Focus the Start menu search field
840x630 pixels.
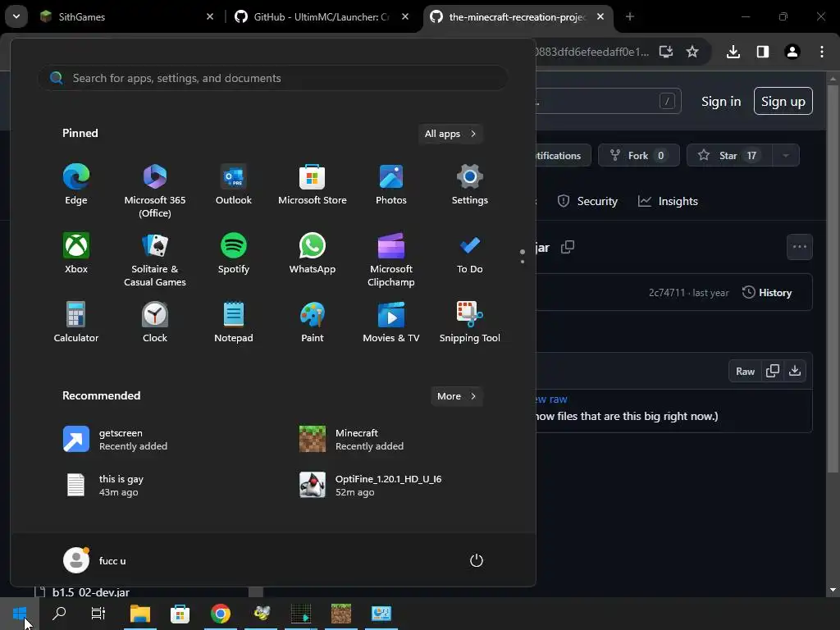coord(273,78)
